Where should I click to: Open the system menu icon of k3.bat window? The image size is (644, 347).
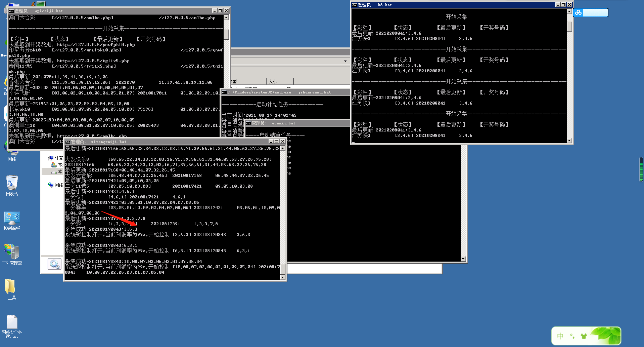click(354, 5)
